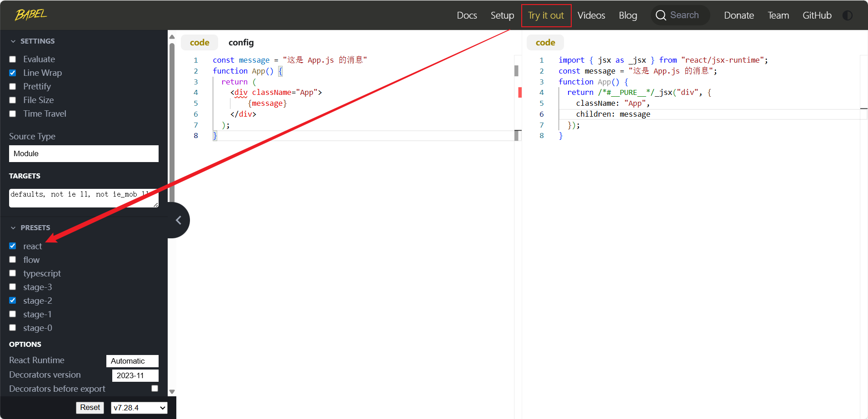The image size is (868, 419).
Task: Disable the Line Wrap checkbox
Action: pyautogui.click(x=13, y=73)
